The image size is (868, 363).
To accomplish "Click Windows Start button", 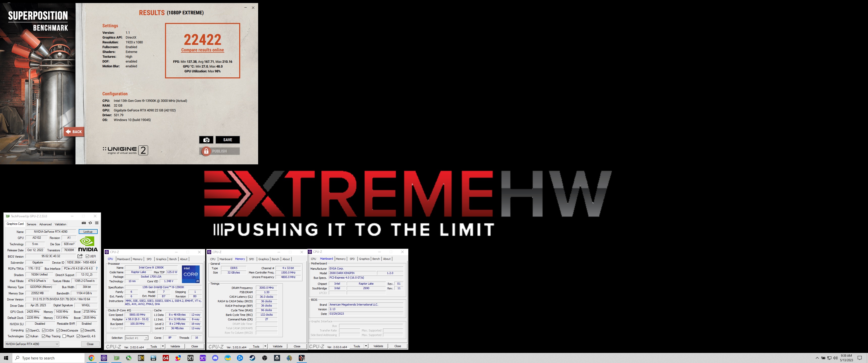I will 6,358.
